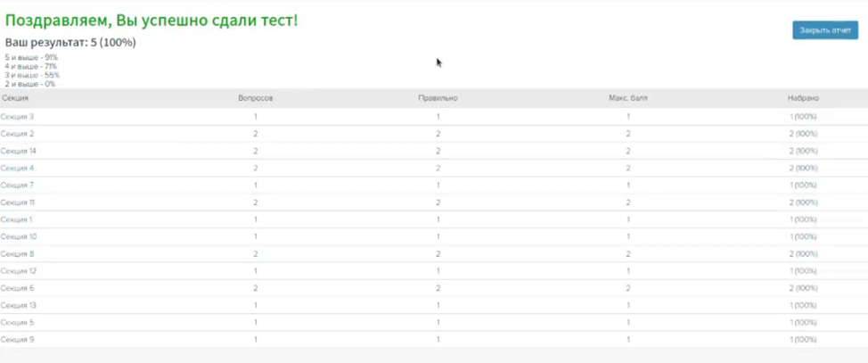Click the 'Макс. балл' column header
The width and height of the screenshot is (868, 363).
[x=627, y=98]
